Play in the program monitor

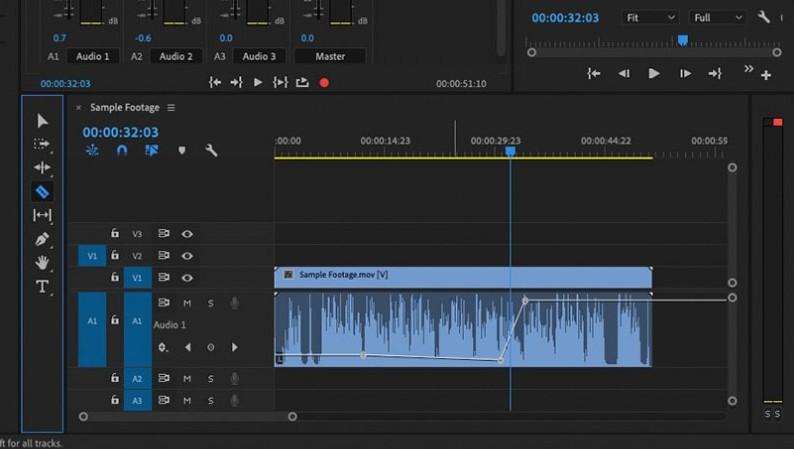pyautogui.click(x=654, y=74)
